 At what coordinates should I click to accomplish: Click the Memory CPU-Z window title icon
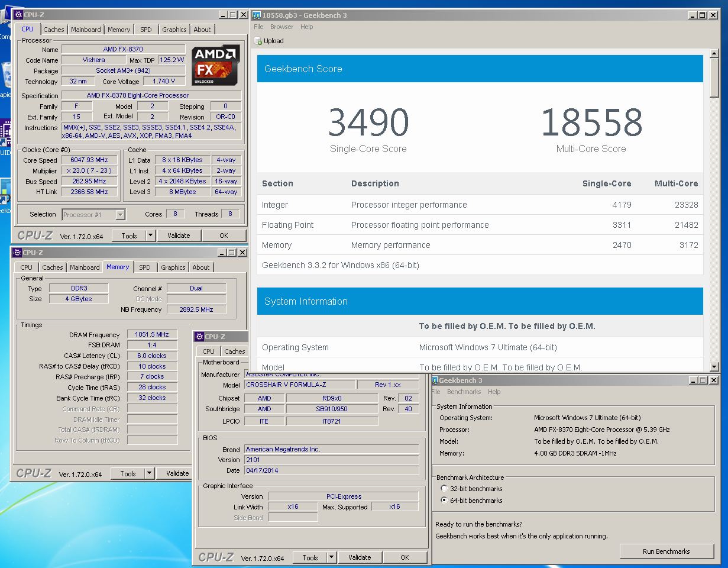17,253
